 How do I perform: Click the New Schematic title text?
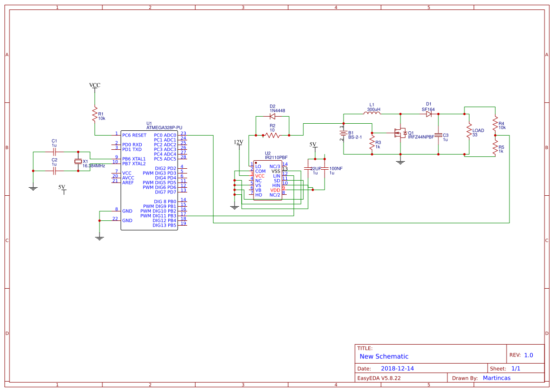[384, 356]
